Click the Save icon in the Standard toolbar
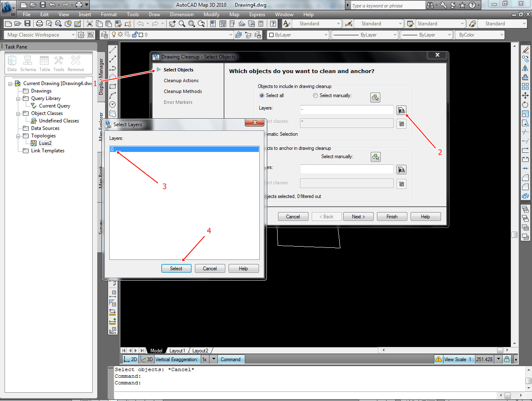Viewport: 532px width, 401px height. click(x=27, y=24)
